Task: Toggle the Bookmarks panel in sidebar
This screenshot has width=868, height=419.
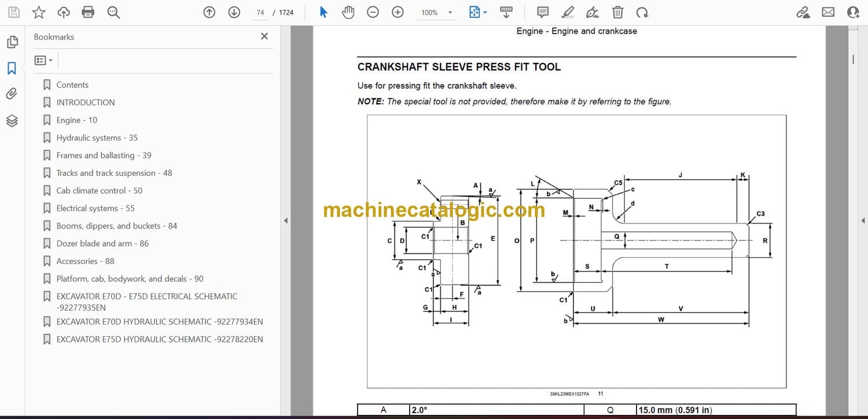Action: 12,68
